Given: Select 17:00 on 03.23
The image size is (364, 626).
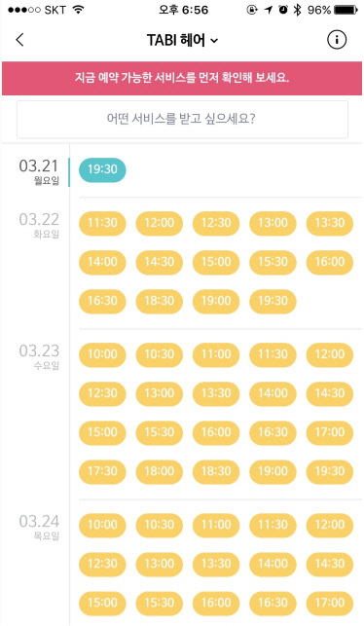Looking at the screenshot, I should click(x=330, y=433).
